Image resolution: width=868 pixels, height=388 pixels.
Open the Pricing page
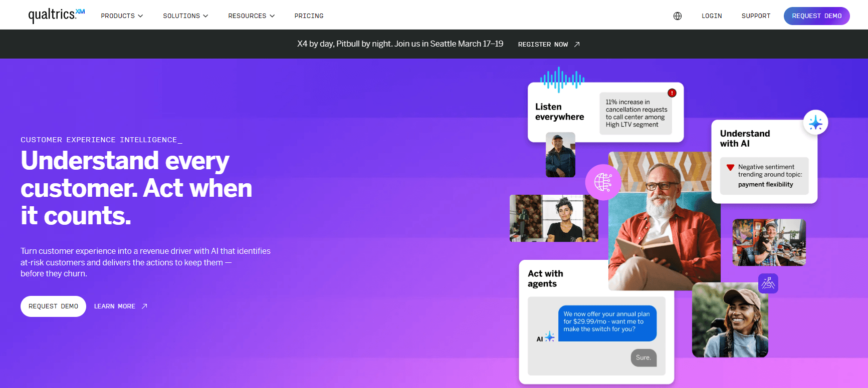pyautogui.click(x=309, y=16)
